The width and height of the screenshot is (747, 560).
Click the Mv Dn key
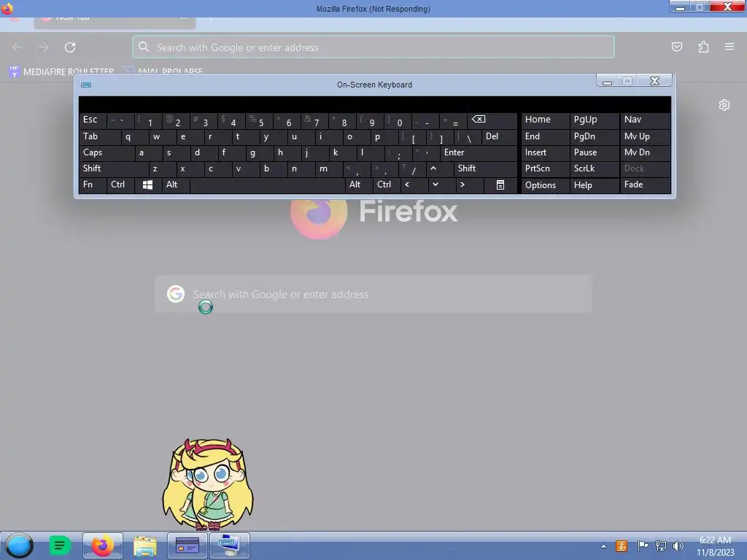645,153
